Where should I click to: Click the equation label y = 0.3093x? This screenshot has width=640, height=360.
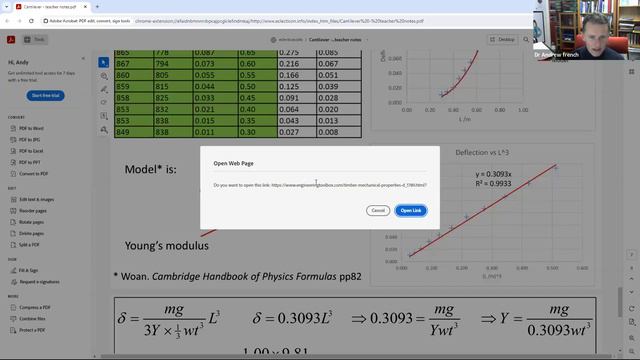coord(493,174)
